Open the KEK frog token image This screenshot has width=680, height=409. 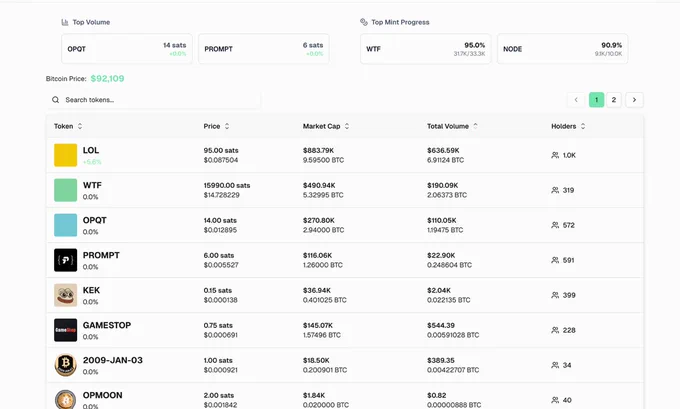[65, 295]
